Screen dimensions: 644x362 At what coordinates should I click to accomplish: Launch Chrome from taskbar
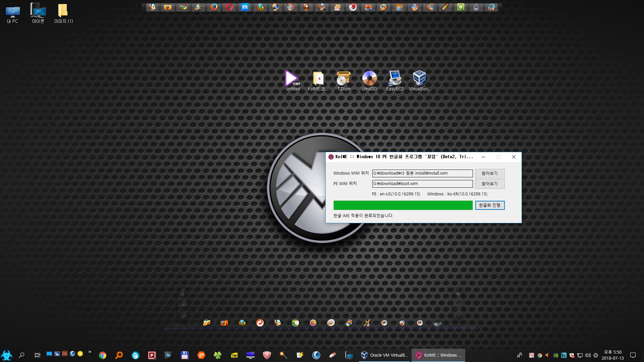[103, 355]
